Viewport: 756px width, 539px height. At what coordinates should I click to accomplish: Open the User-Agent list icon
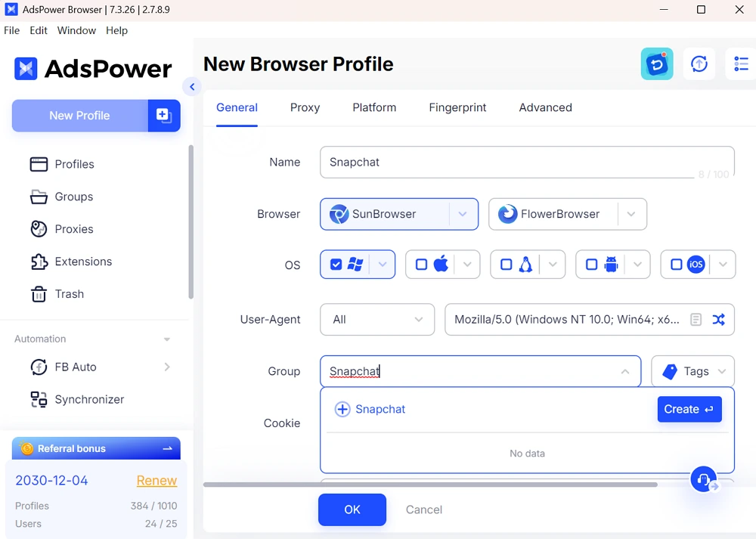coord(696,319)
